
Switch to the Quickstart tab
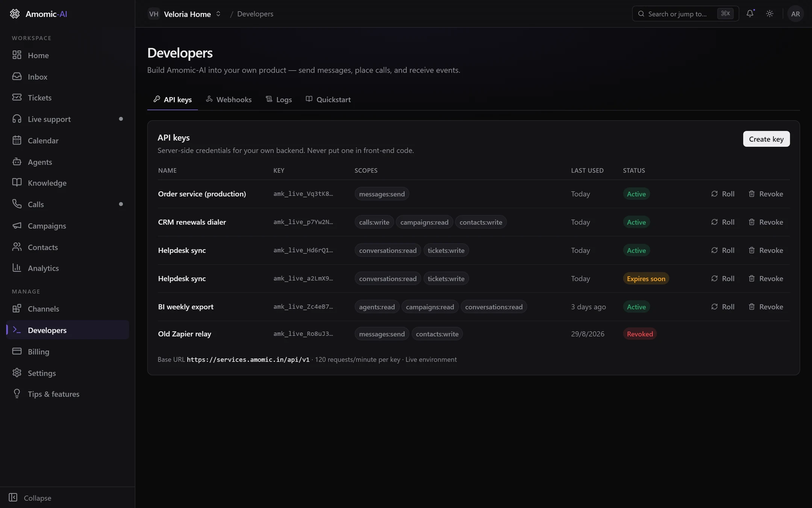pos(328,100)
